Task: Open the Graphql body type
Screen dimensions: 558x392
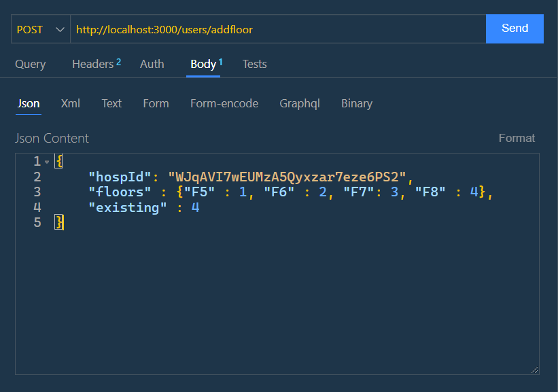Action: pyautogui.click(x=300, y=103)
